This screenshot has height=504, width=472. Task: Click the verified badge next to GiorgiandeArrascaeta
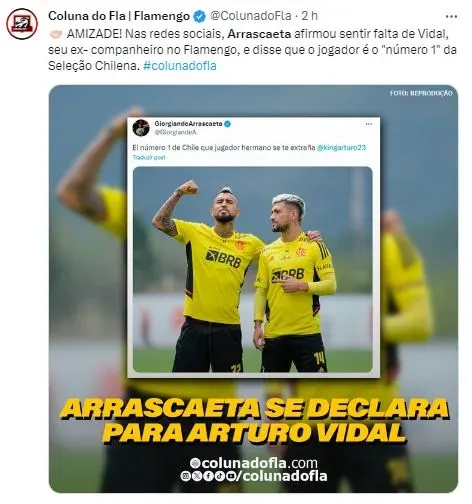[x=228, y=124]
